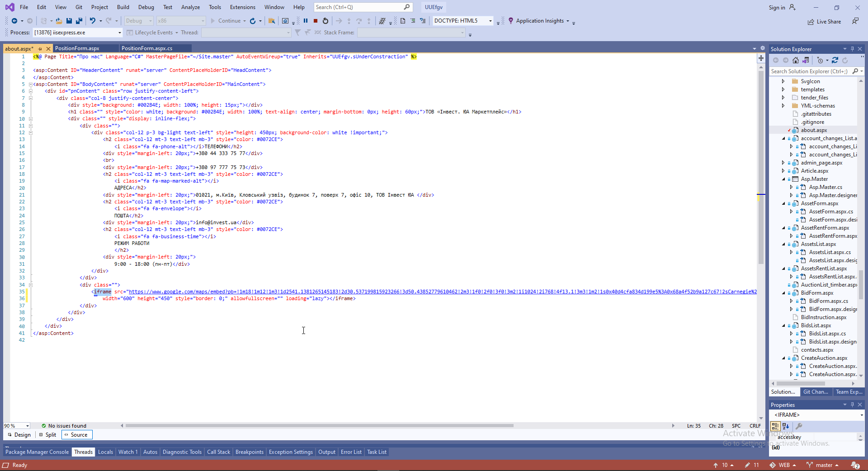Save the current file icon
This screenshot has width=868, height=471.
pyautogui.click(x=69, y=21)
